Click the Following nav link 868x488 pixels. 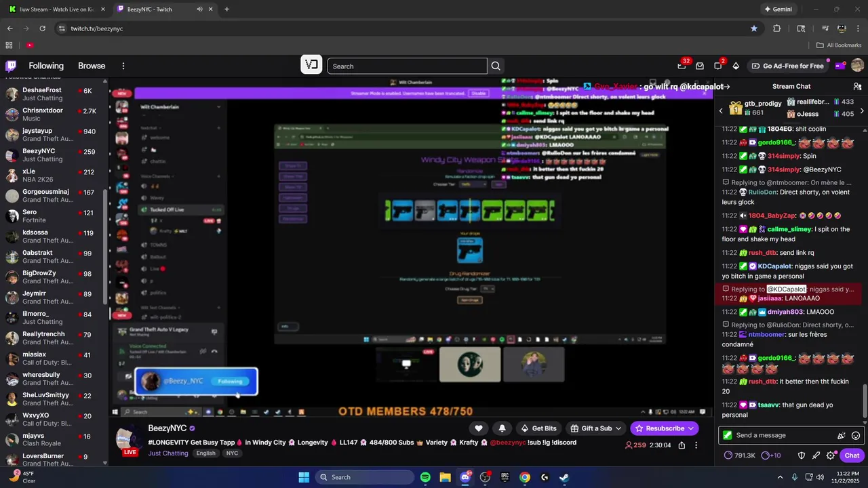tap(46, 66)
